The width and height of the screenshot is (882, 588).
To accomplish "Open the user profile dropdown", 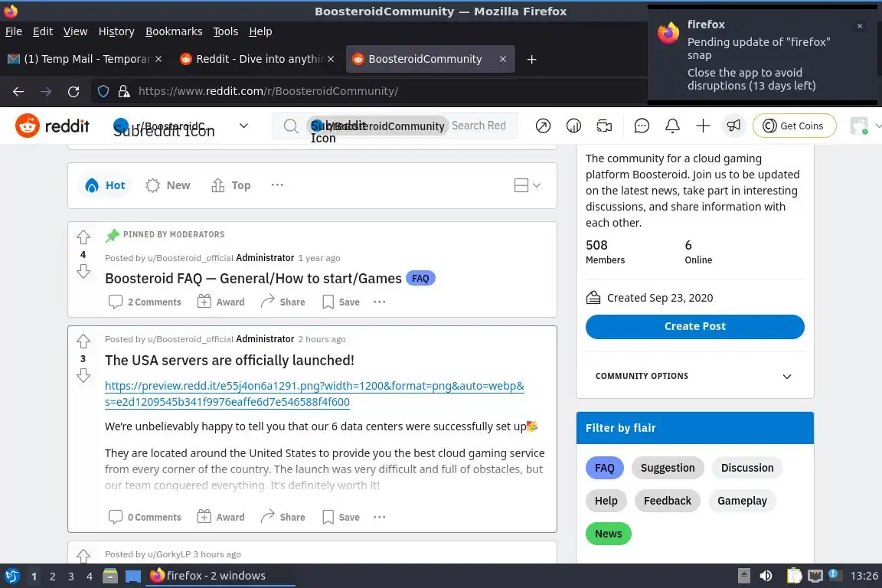I will pos(865,126).
